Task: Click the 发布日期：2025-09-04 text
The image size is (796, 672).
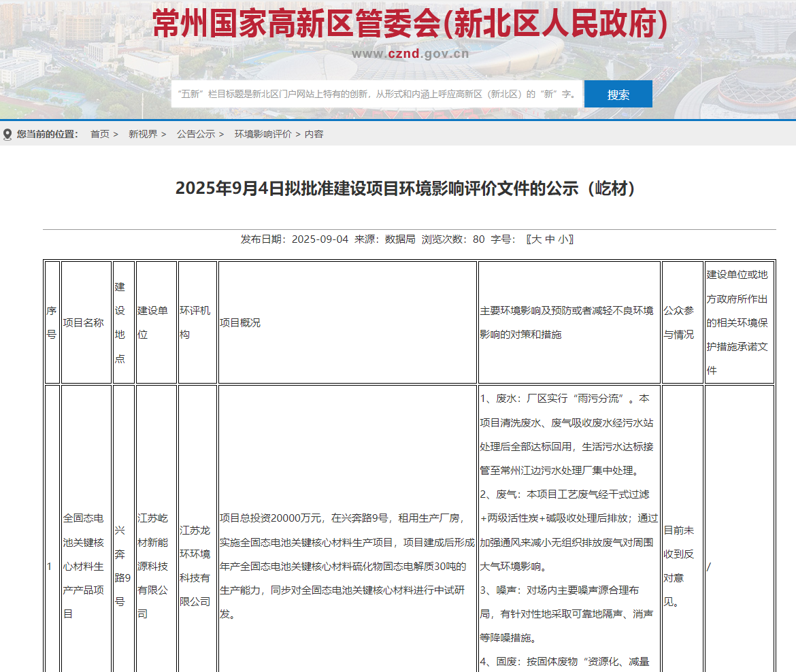Action: (x=295, y=239)
